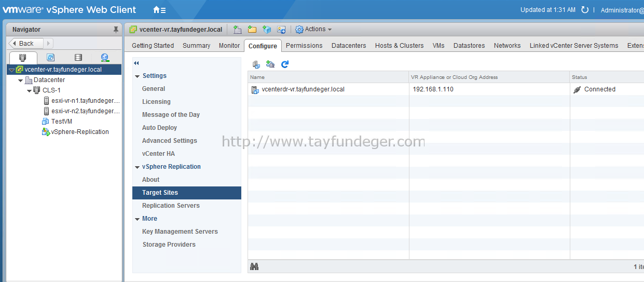Sort by the Name column header
644x282 pixels.
click(x=328, y=77)
